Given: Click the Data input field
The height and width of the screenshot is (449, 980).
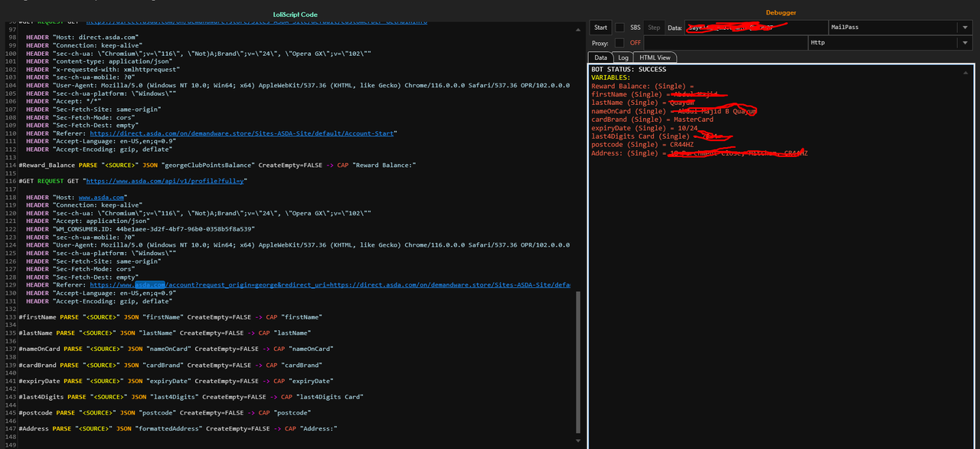Looking at the screenshot, I should click(x=756, y=28).
